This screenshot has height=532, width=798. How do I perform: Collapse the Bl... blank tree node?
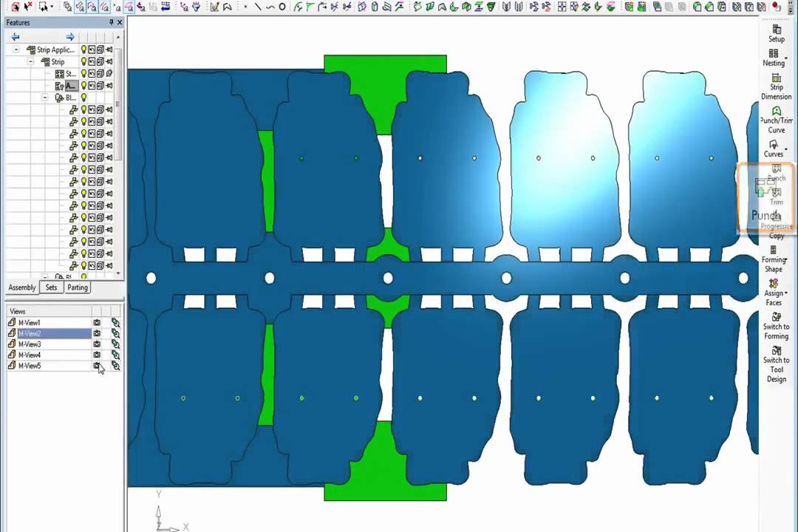tap(45, 98)
